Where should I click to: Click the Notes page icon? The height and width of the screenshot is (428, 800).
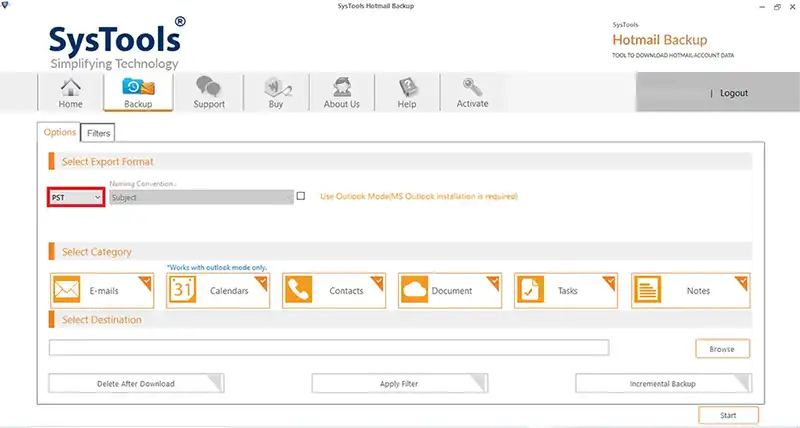click(x=647, y=289)
